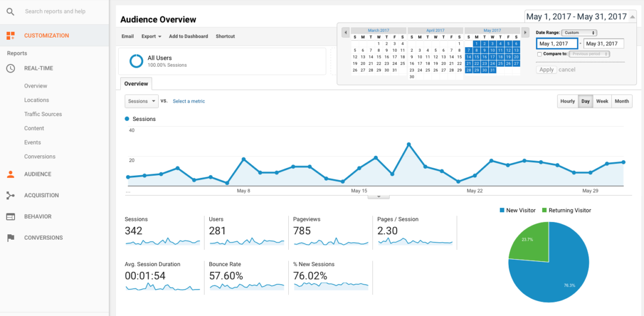Switch to the Overview tab
The height and width of the screenshot is (316, 644).
(x=136, y=84)
